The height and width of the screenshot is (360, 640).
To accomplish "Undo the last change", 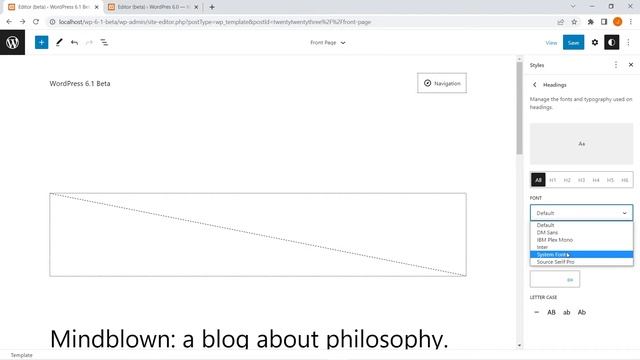I will coord(74,42).
